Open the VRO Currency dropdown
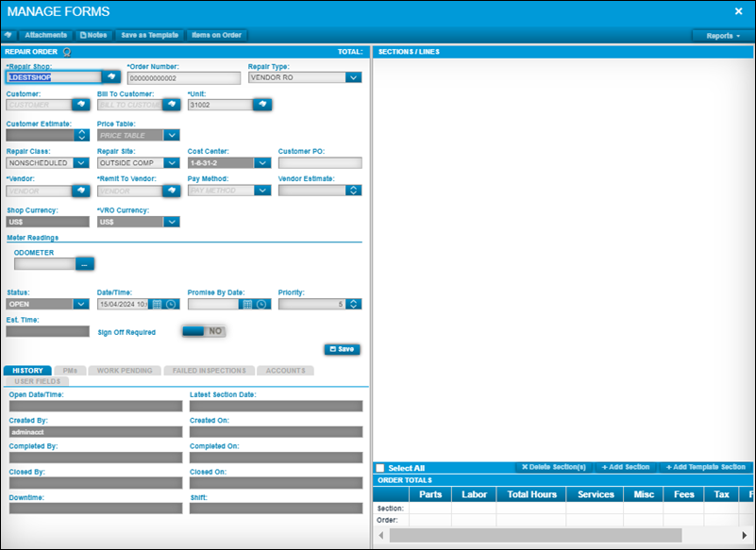 click(x=170, y=222)
